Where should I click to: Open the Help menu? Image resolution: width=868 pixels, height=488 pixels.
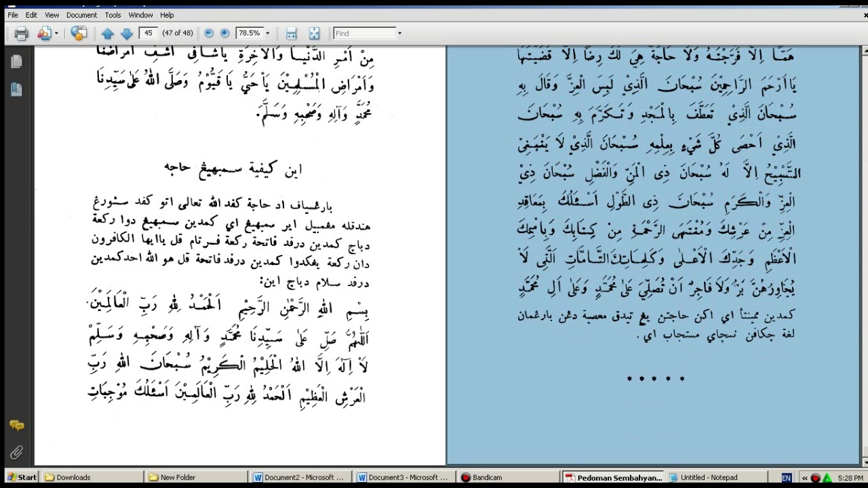coord(167,15)
